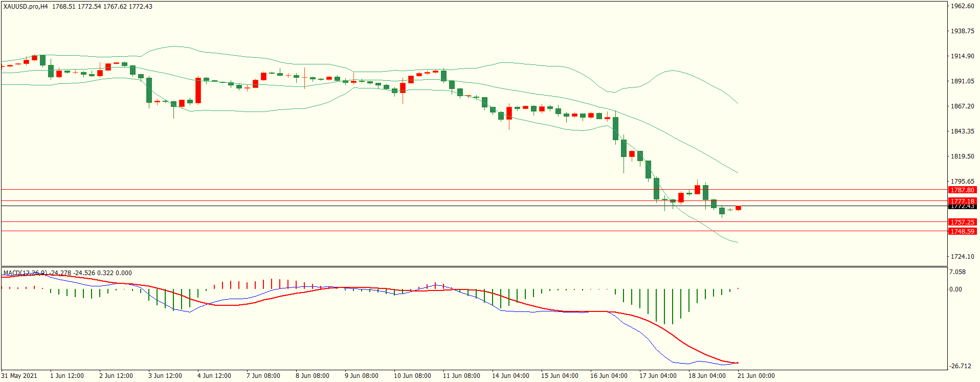Click the 1962.60 price scale value
Screen dimensions: 980x382
pyautogui.click(x=962, y=6)
